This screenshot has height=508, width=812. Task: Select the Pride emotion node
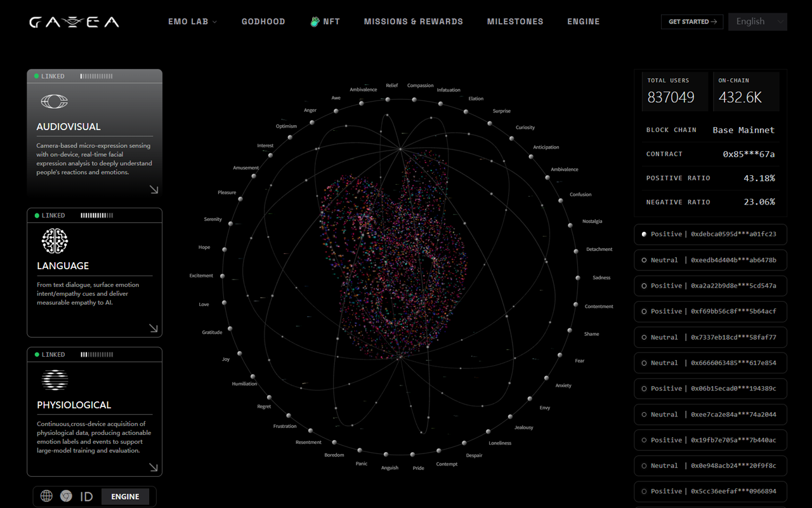pyautogui.click(x=412, y=455)
